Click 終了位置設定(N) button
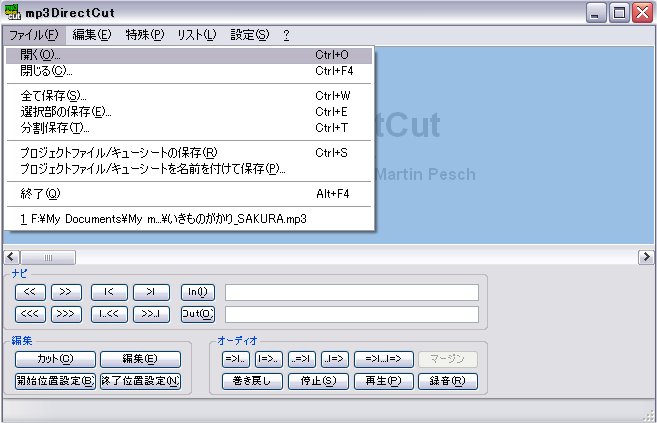The height and width of the screenshot is (423, 657). coord(140,381)
